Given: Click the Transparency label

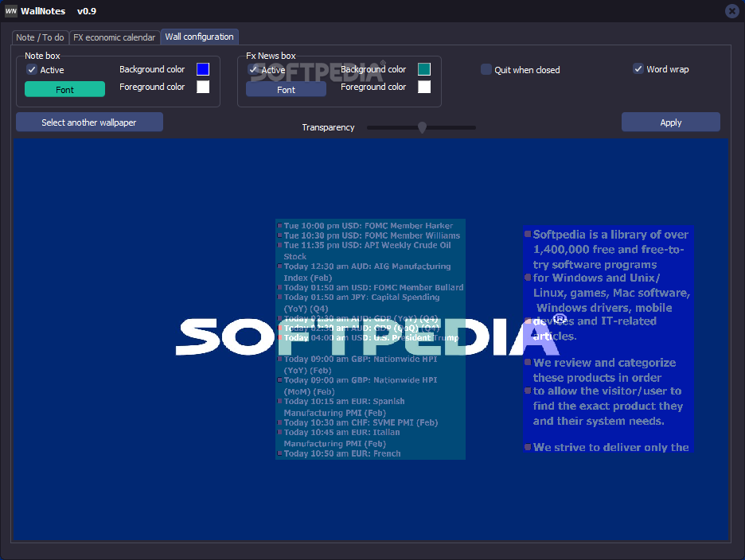Looking at the screenshot, I should pyautogui.click(x=328, y=127).
